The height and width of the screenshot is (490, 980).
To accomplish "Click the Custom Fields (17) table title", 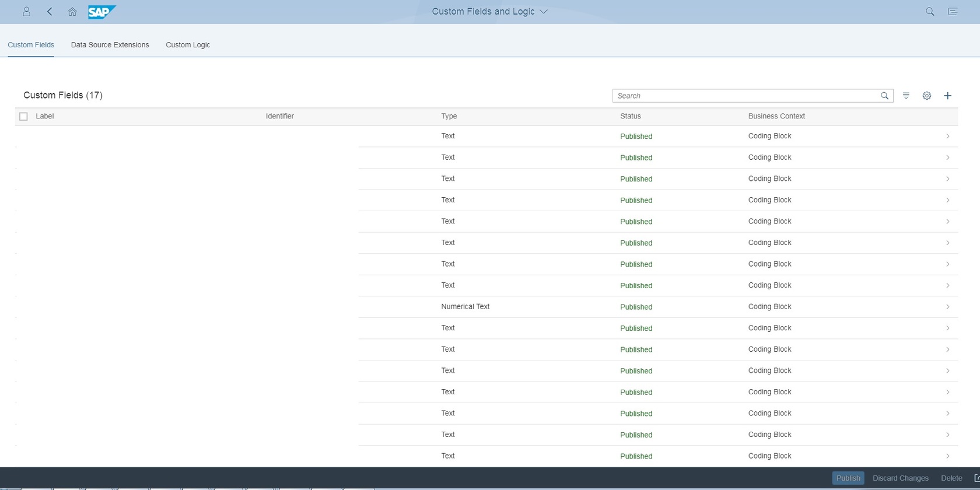I will pyautogui.click(x=63, y=95).
